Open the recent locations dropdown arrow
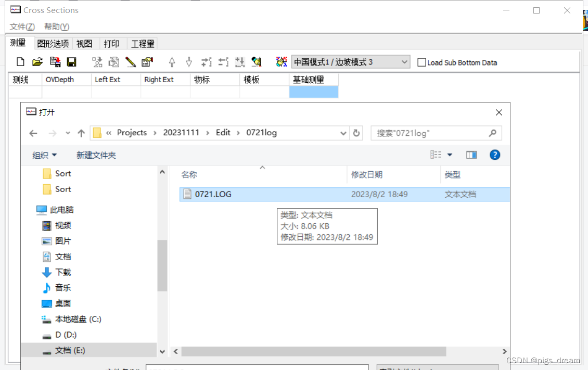The width and height of the screenshot is (588, 370). (x=68, y=133)
